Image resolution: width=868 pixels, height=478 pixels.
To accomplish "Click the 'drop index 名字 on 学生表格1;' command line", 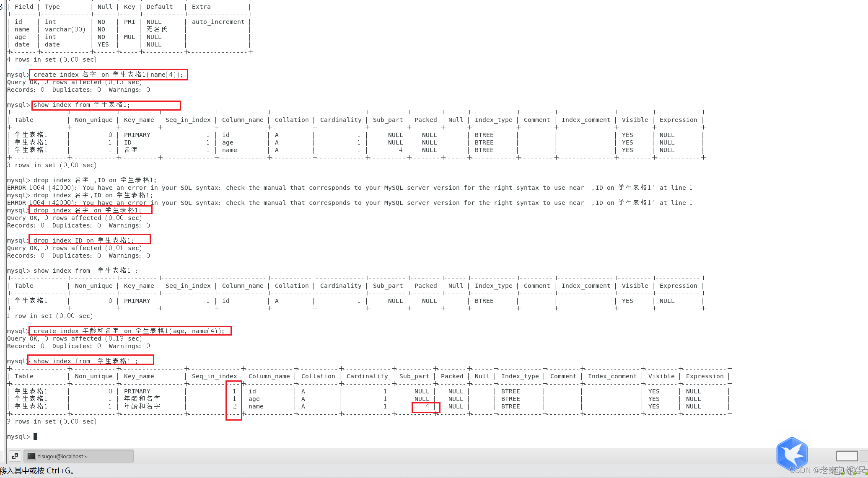I will (x=87, y=210).
